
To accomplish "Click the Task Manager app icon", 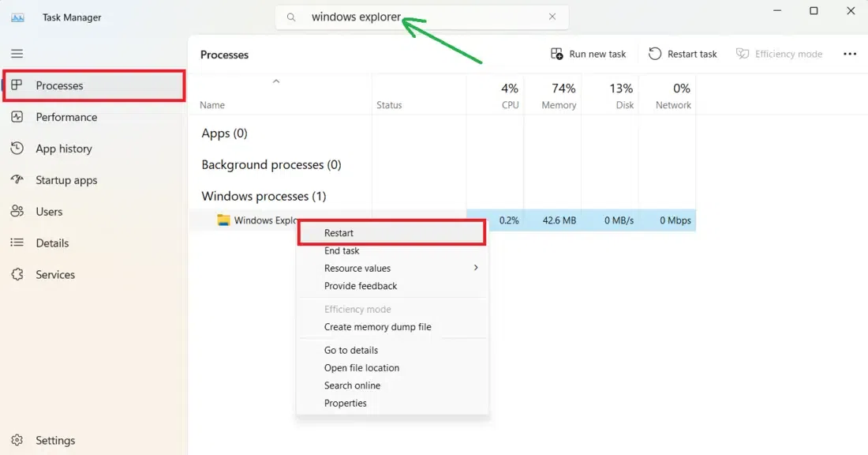I will [17, 17].
